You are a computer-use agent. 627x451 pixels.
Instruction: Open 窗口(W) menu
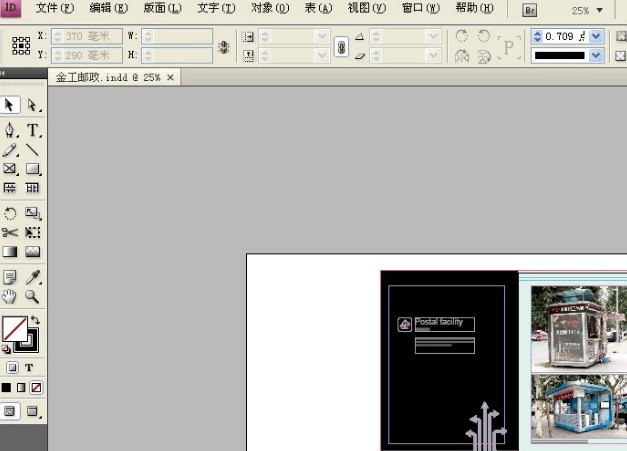tap(421, 8)
